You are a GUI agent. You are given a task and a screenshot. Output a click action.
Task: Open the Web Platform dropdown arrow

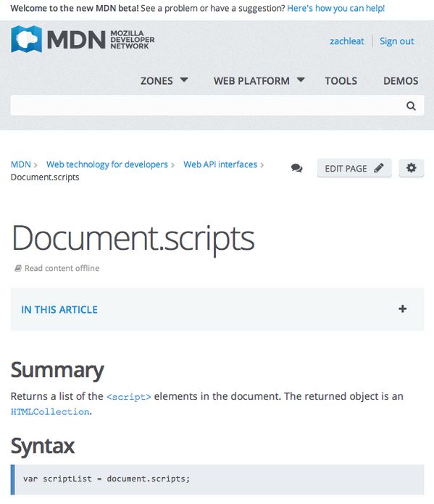point(301,80)
